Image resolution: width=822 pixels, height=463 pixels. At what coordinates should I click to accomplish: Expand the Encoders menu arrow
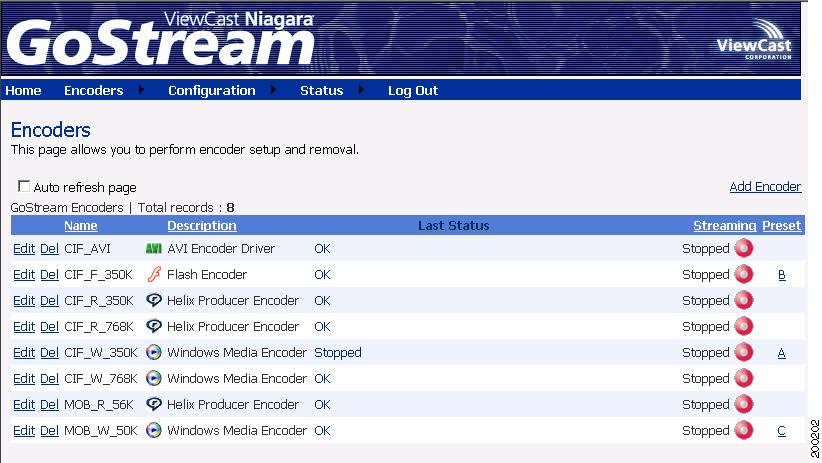coord(141,90)
